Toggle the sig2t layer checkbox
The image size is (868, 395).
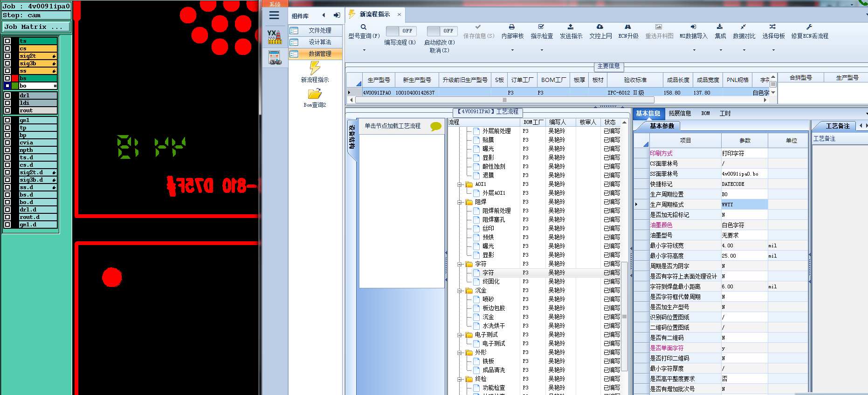pos(7,56)
